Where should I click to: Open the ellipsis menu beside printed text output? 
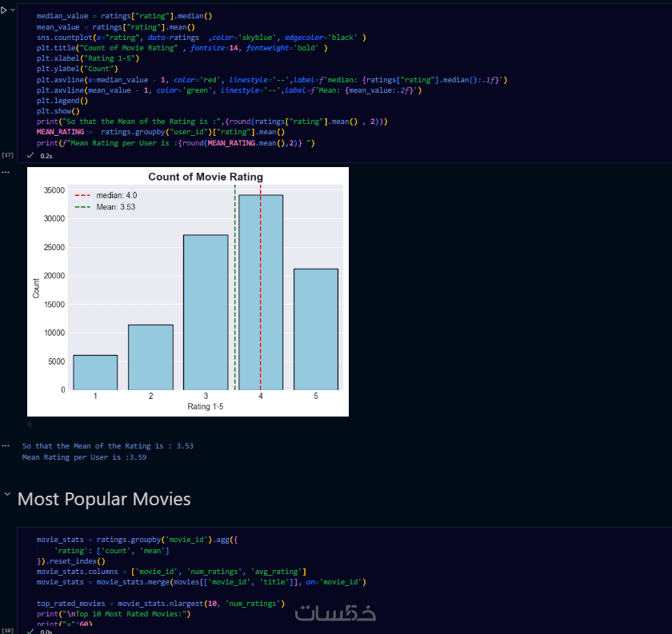click(x=5, y=445)
